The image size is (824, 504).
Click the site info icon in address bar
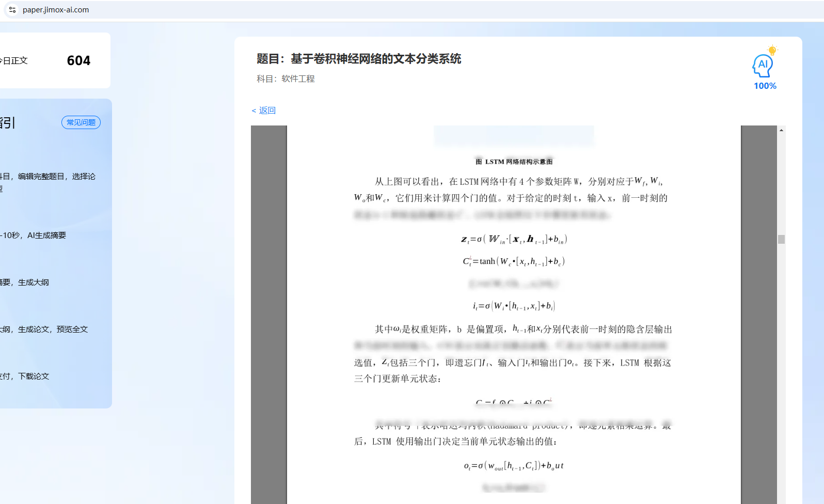click(12, 10)
